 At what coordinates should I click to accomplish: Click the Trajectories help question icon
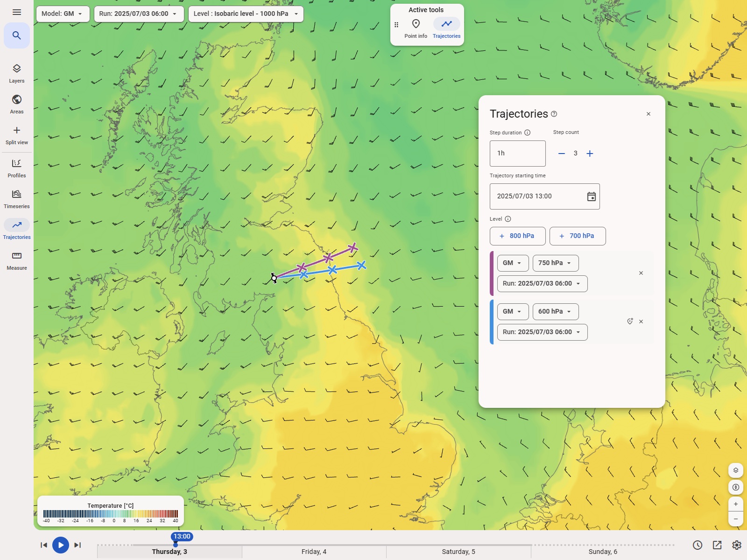pos(554,114)
